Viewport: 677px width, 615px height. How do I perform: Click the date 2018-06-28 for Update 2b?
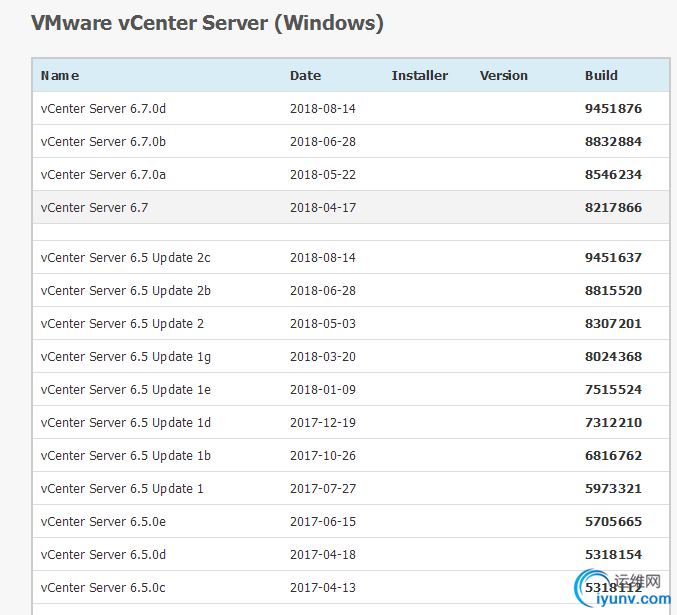pos(323,291)
